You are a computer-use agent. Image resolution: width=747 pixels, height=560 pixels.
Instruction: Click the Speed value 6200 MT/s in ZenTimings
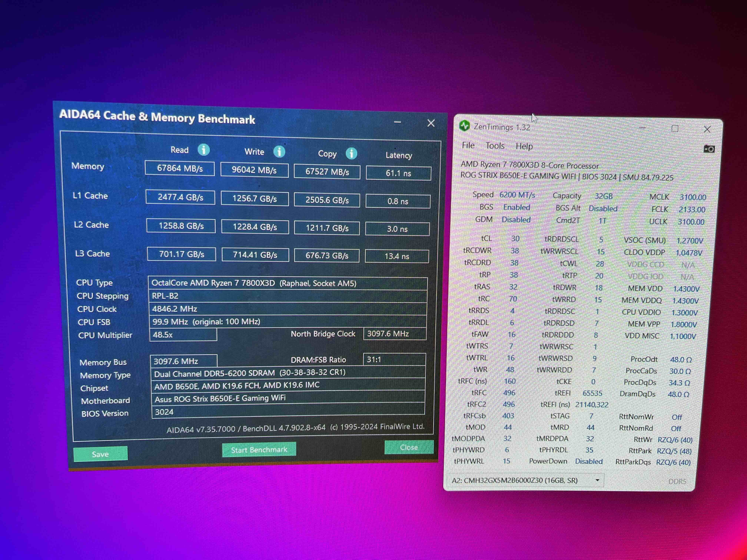(517, 195)
